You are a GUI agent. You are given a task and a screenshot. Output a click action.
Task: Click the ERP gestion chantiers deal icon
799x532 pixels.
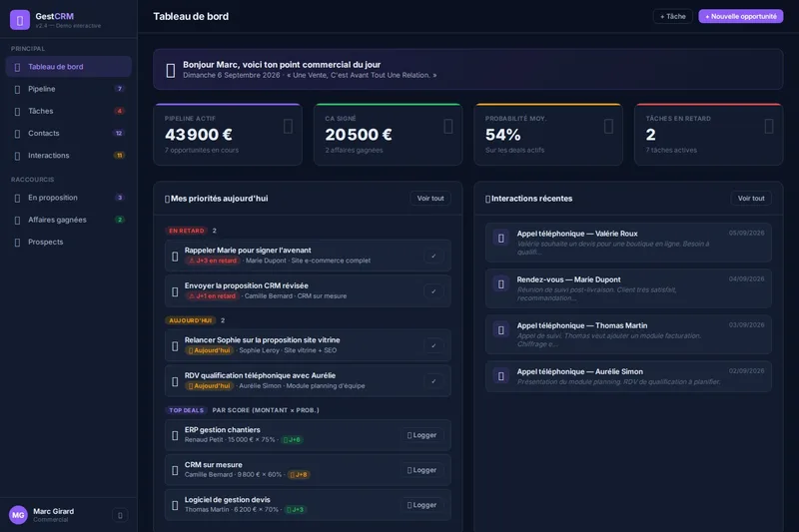175,436
